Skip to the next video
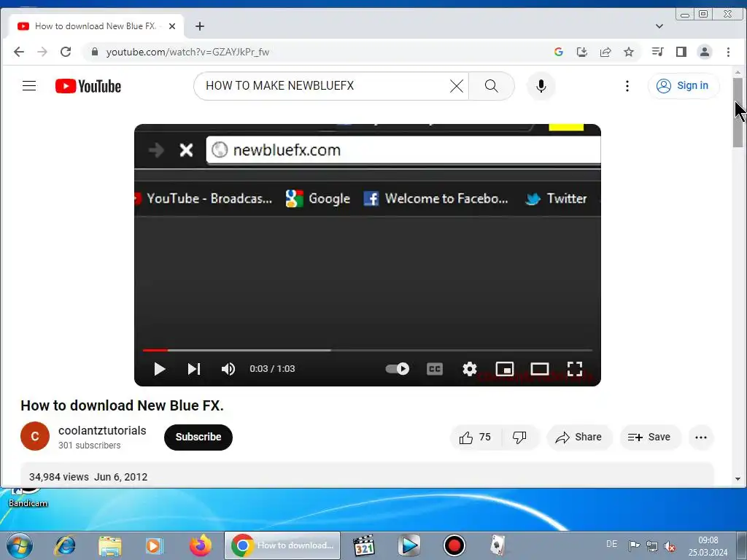Screen dimensions: 747x560 [194, 369]
